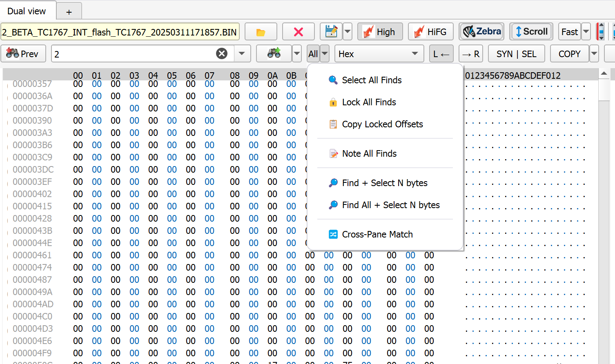Click offset 00000357 in the address column
Image resolution: width=615 pixels, height=364 pixels.
coord(32,84)
